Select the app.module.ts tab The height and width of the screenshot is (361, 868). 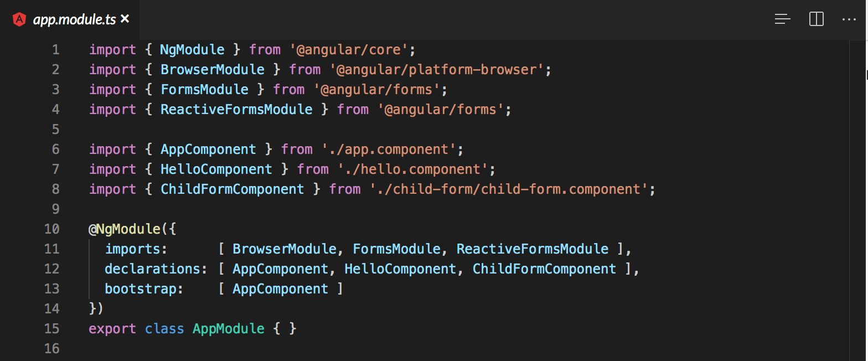pyautogui.click(x=75, y=18)
